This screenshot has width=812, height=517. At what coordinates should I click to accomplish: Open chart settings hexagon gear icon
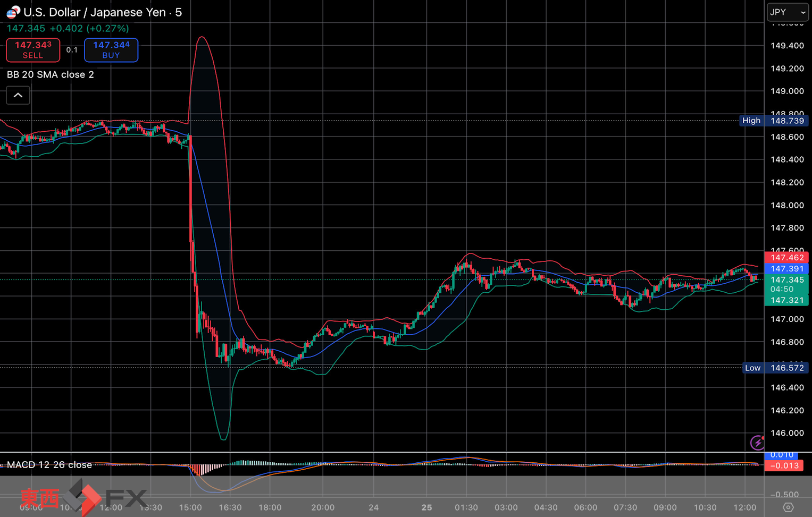[788, 507]
